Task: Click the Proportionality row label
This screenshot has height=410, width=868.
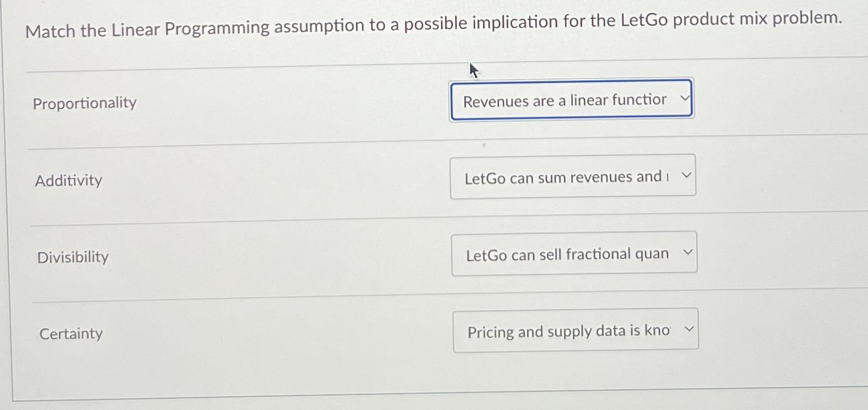Action: [85, 103]
